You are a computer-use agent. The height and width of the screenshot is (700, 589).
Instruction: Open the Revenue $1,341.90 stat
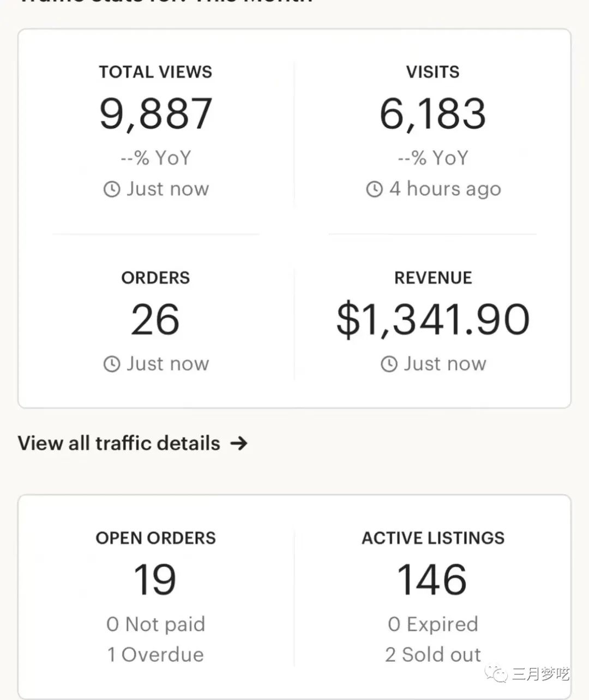pyautogui.click(x=432, y=320)
